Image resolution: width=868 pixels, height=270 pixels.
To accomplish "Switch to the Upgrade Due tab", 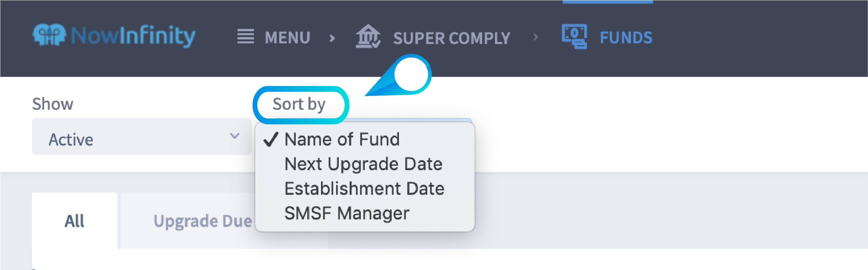I will [203, 221].
